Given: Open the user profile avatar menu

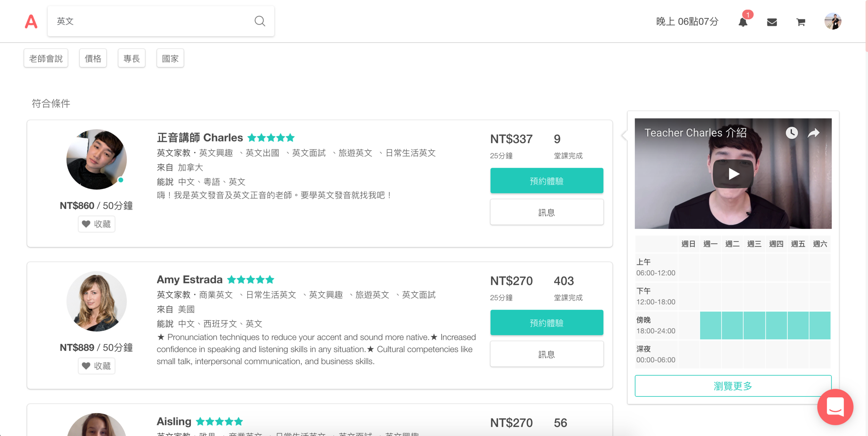Looking at the screenshot, I should click(833, 22).
